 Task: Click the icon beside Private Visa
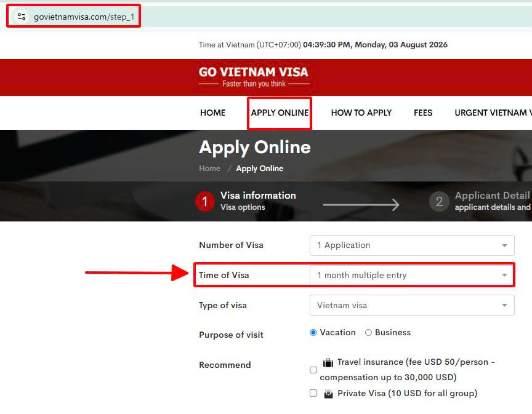(x=328, y=394)
